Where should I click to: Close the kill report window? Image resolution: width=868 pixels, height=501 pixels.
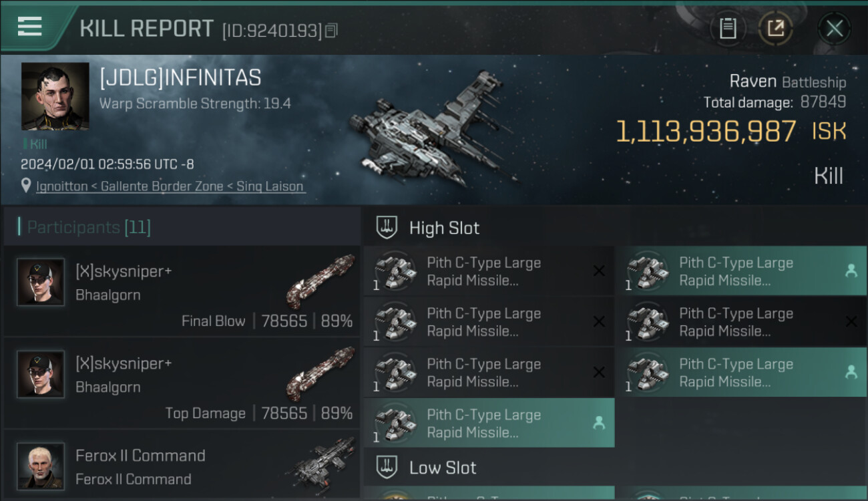point(834,29)
